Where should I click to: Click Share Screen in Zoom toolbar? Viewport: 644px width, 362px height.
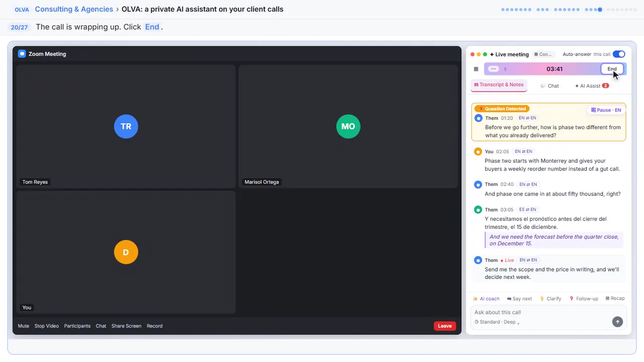click(x=126, y=326)
